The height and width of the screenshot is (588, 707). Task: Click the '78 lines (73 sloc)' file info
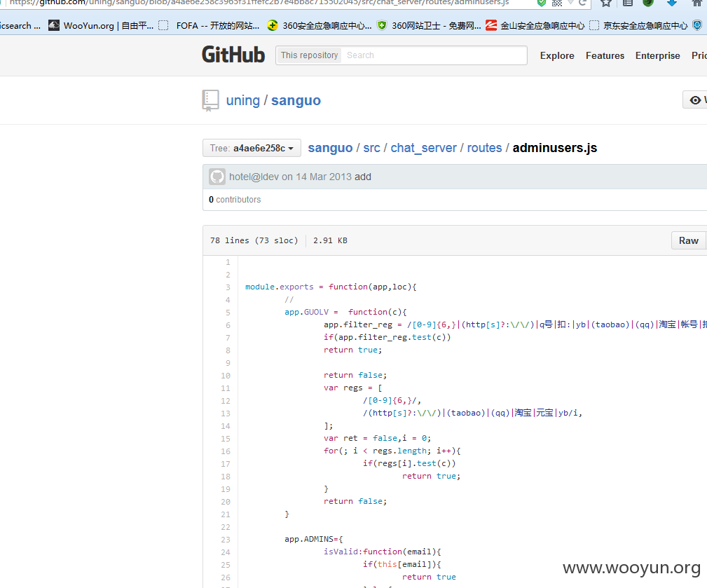pos(254,240)
